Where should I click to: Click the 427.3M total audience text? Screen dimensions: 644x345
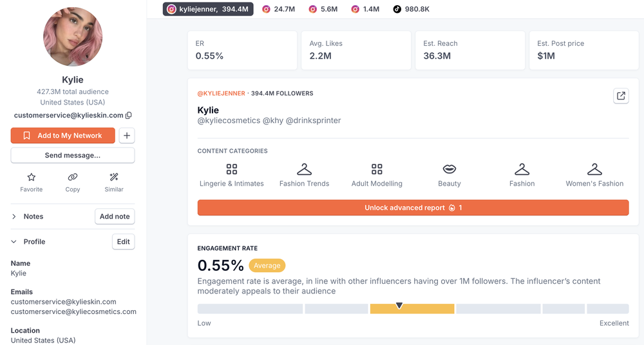pyautogui.click(x=73, y=92)
